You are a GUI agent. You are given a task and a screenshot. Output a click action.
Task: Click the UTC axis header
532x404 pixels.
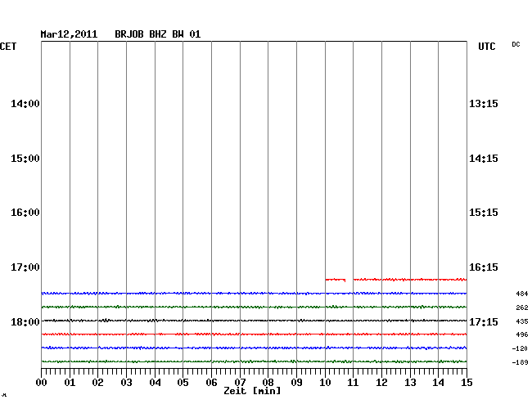486,47
